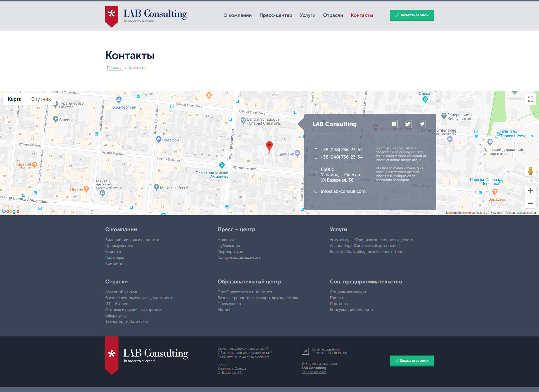This screenshot has height=392, width=539.
Task: Click the info@lab-consult.com email address
Action: click(343, 191)
